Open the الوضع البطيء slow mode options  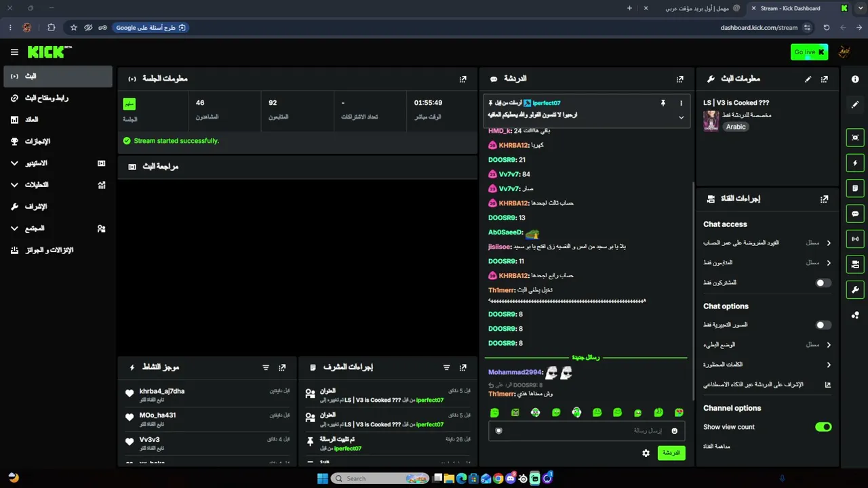[x=768, y=345]
